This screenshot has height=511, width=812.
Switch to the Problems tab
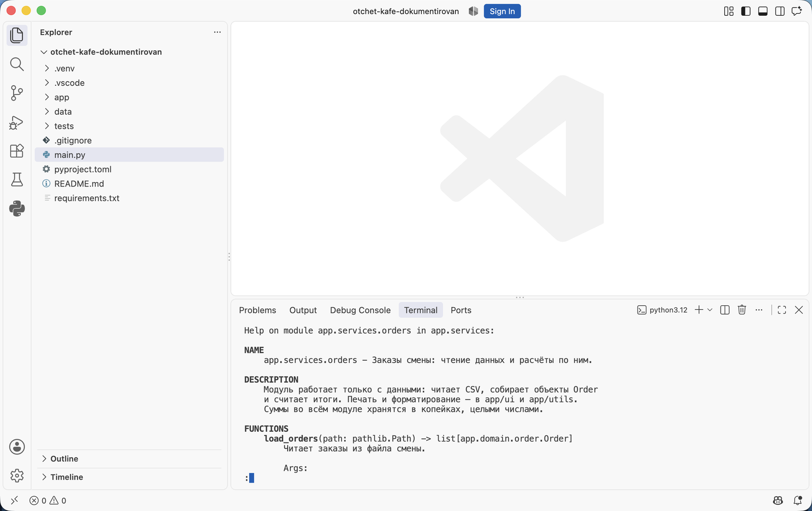(257, 310)
